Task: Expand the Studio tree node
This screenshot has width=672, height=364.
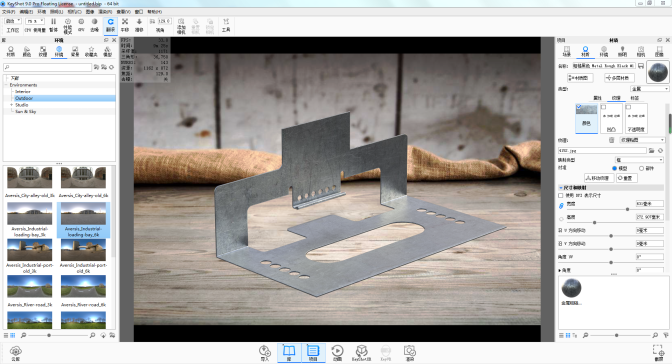Action: (x=12, y=105)
